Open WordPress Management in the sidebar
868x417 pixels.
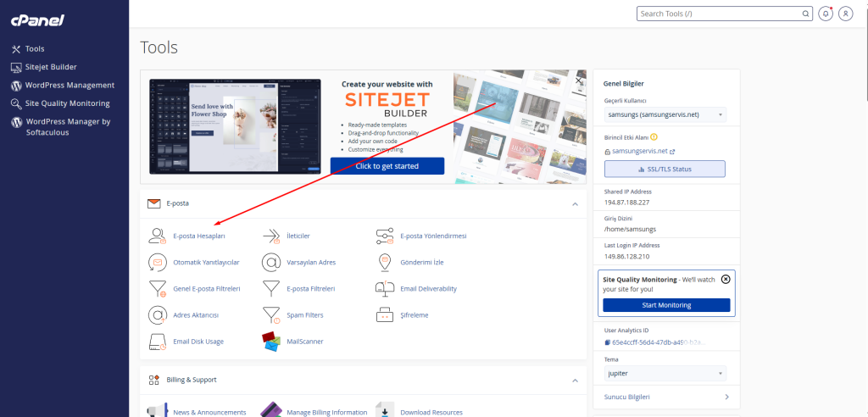click(70, 86)
